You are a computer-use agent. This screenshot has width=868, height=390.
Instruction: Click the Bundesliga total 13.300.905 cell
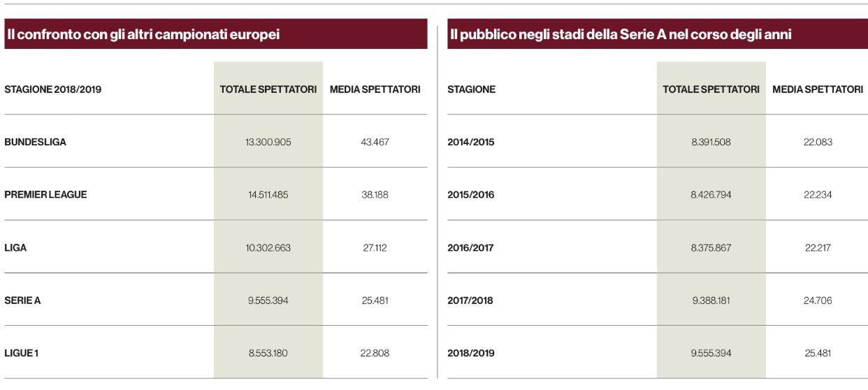[x=268, y=142]
